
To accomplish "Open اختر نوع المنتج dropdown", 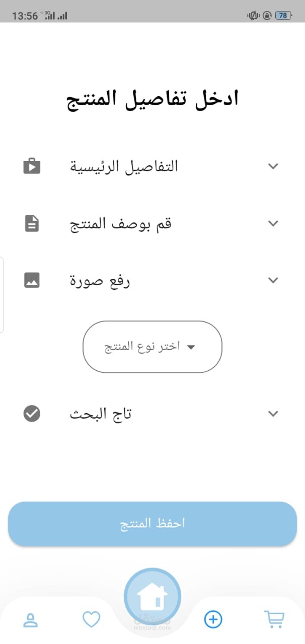I will [x=152, y=347].
